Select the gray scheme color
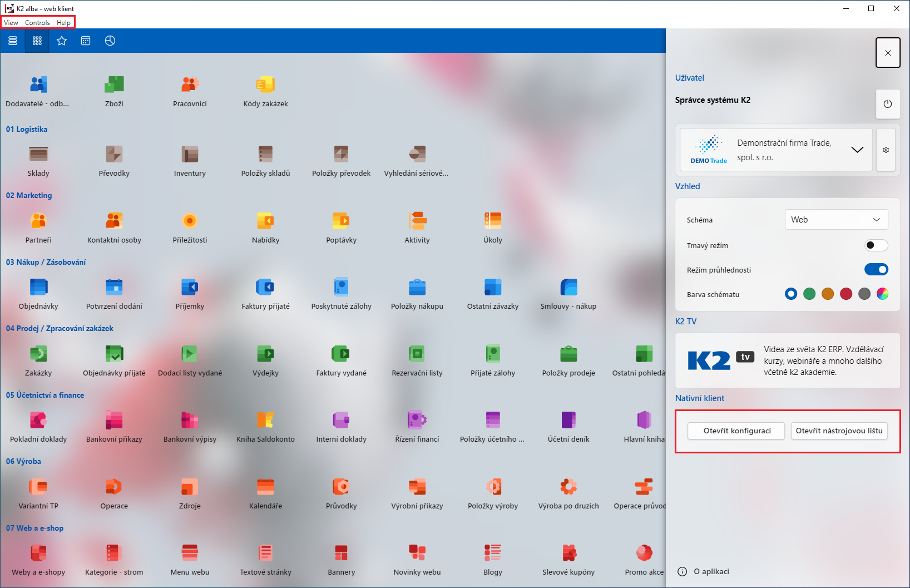This screenshot has height=588, width=910. pyautogui.click(x=864, y=294)
